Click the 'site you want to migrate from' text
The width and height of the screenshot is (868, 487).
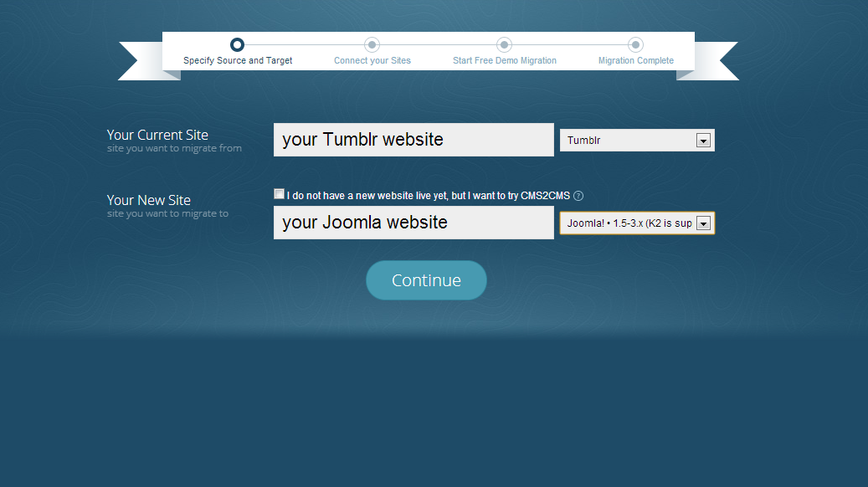click(x=174, y=148)
